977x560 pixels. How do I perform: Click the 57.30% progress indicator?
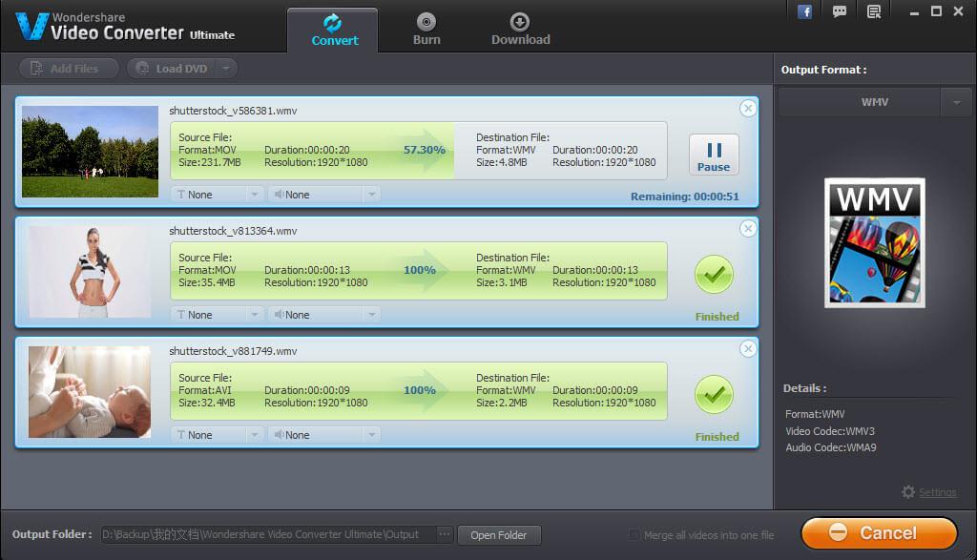(425, 150)
